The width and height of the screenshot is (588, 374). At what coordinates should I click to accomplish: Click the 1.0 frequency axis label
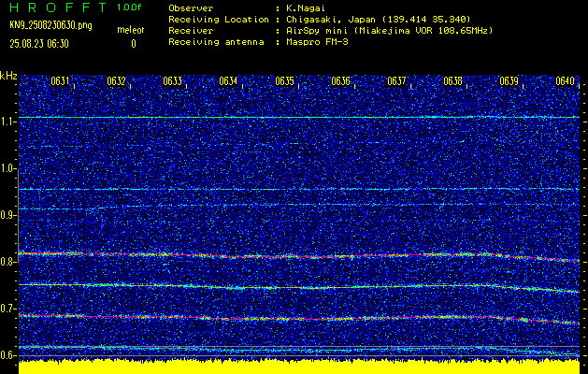tap(7, 169)
